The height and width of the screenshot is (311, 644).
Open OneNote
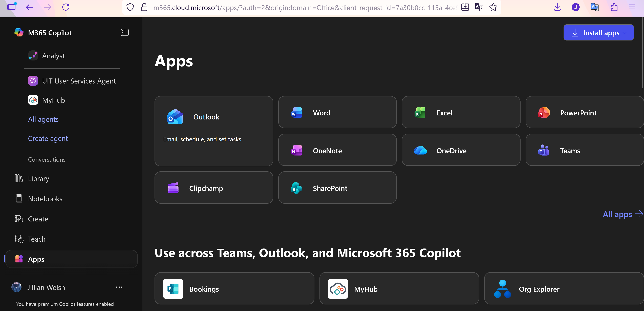(x=337, y=150)
